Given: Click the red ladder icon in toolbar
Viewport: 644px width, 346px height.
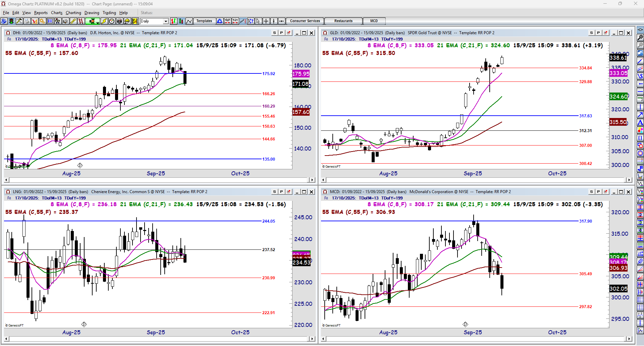Looking at the screenshot, I should 81,21.
